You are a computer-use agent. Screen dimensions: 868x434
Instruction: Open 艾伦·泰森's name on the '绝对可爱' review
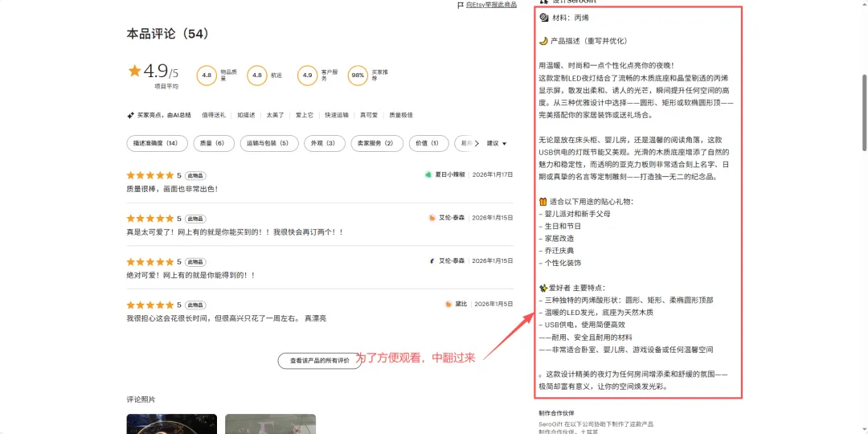tap(452, 260)
